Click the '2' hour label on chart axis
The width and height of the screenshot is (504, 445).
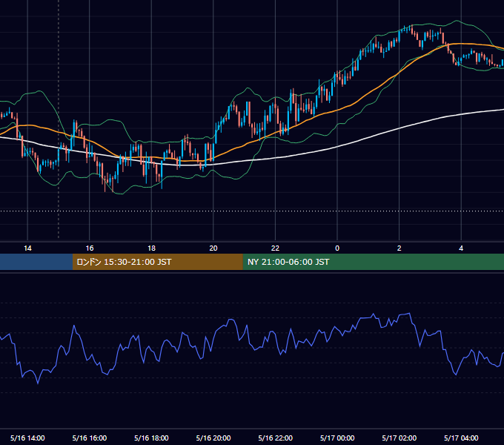(399, 248)
